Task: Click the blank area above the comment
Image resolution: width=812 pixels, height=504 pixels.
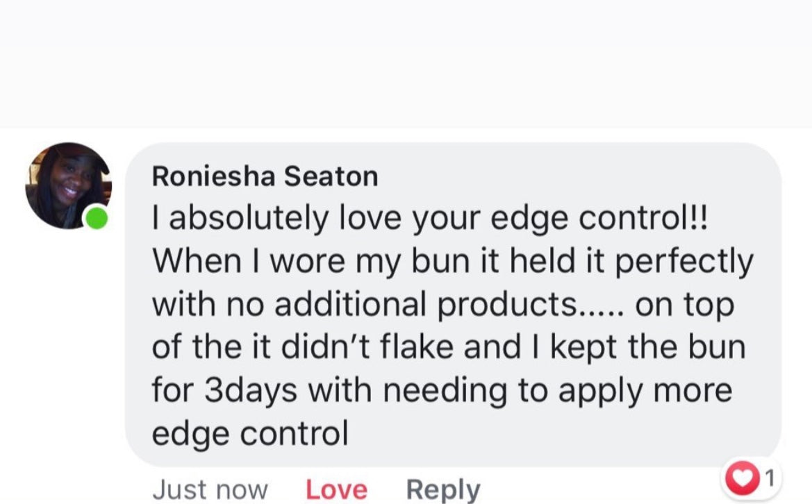Action: (406, 62)
